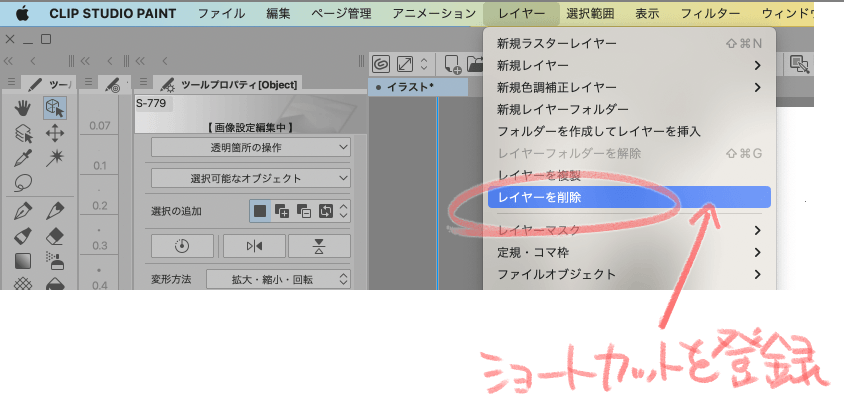Choose the remove from selection icon
Viewport: 844px width, 400px height.
pyautogui.click(x=304, y=212)
